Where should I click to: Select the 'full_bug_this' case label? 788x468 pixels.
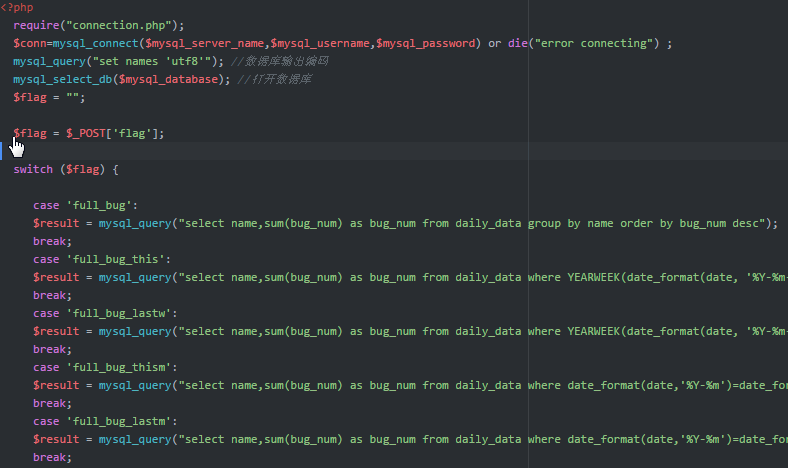point(116,259)
